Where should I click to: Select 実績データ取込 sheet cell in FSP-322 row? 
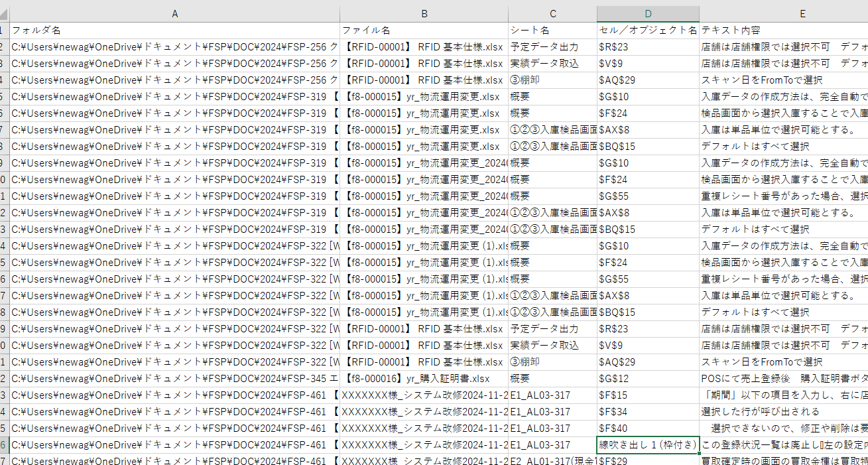[553, 346]
